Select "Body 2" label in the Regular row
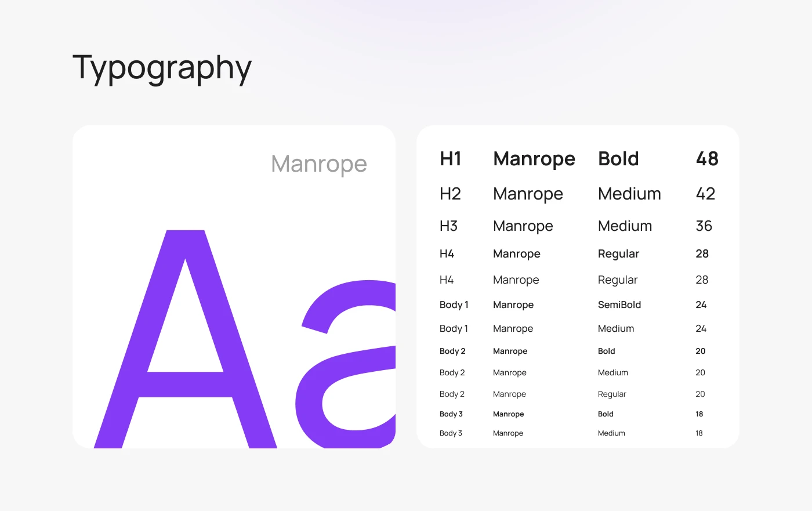The image size is (812, 511). tap(452, 394)
